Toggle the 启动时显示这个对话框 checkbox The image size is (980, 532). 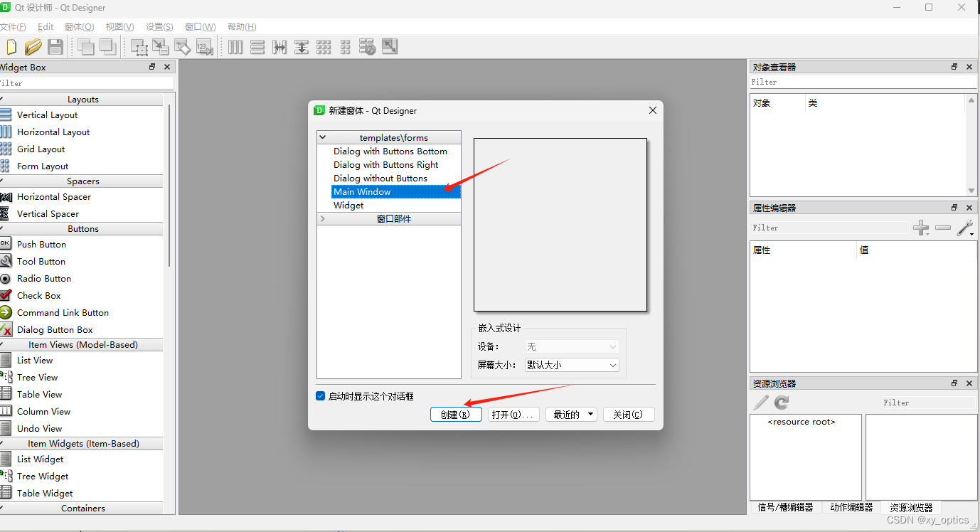tap(320, 396)
